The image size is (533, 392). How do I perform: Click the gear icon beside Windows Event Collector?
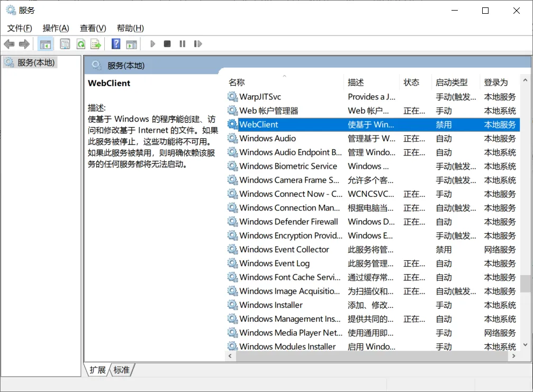pos(232,249)
